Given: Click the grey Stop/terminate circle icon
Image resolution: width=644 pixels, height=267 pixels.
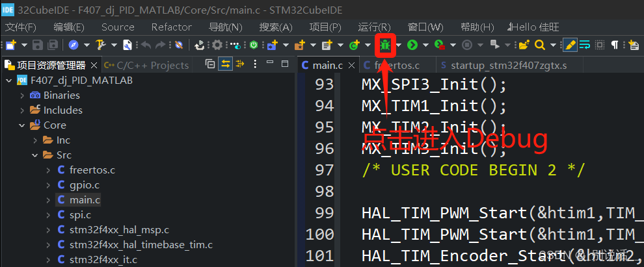Looking at the screenshot, I should 467,45.
